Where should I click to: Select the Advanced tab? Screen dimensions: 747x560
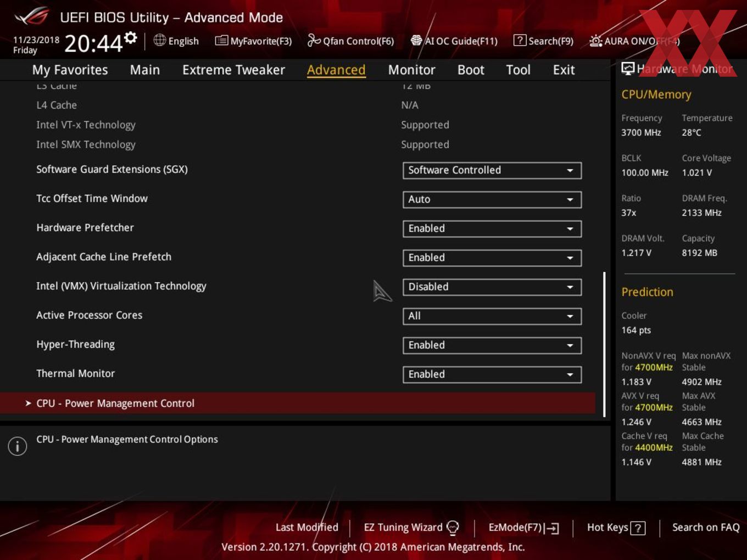(x=336, y=70)
